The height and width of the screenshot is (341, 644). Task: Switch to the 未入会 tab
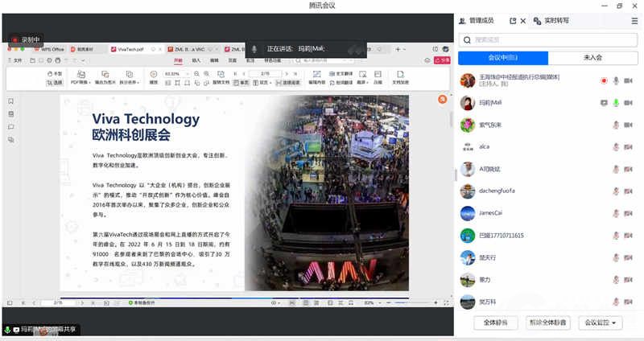pos(592,58)
